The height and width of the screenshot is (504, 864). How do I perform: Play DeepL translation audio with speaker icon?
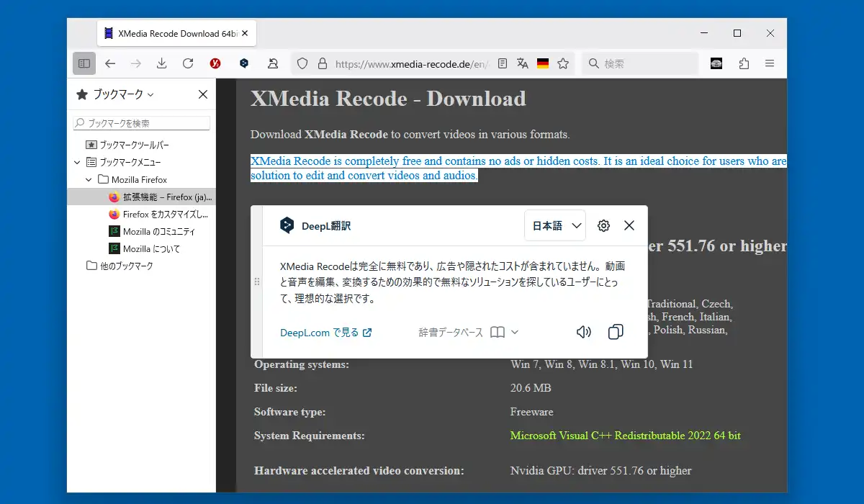[x=584, y=332]
